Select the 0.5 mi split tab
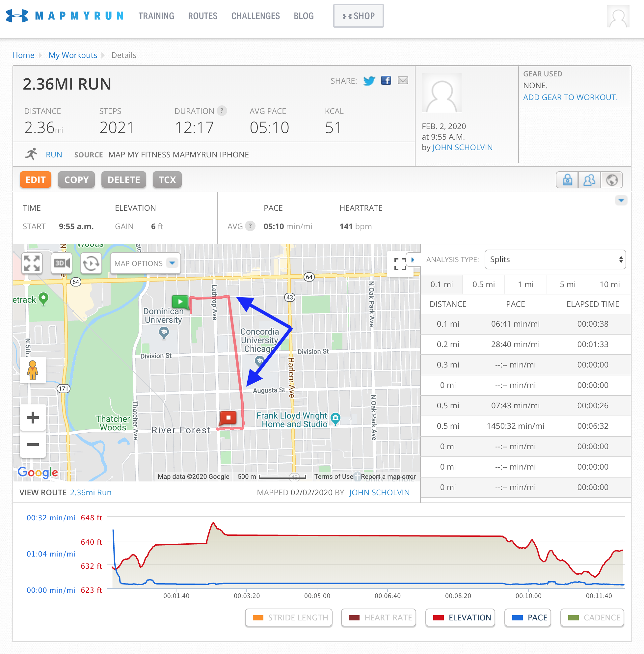This screenshot has width=644, height=654. [x=483, y=284]
